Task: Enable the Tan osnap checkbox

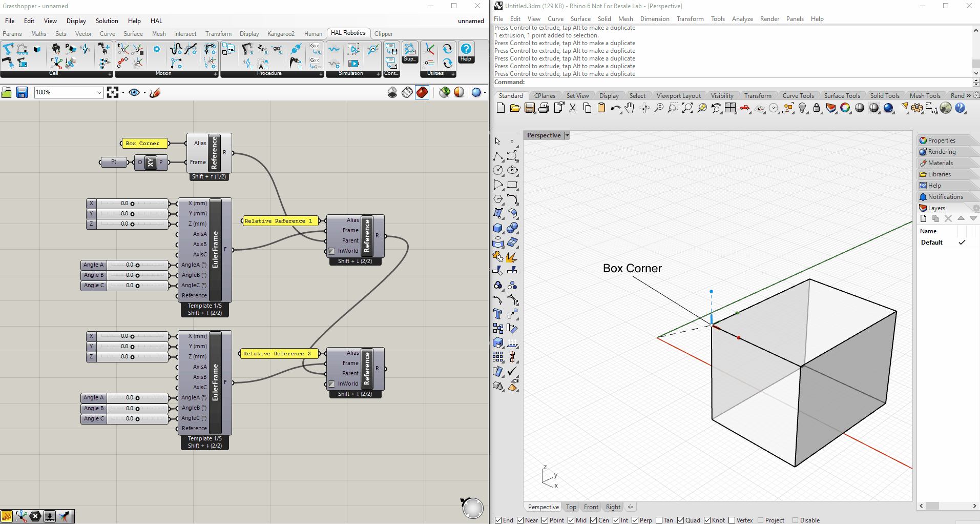Action: (x=659, y=520)
